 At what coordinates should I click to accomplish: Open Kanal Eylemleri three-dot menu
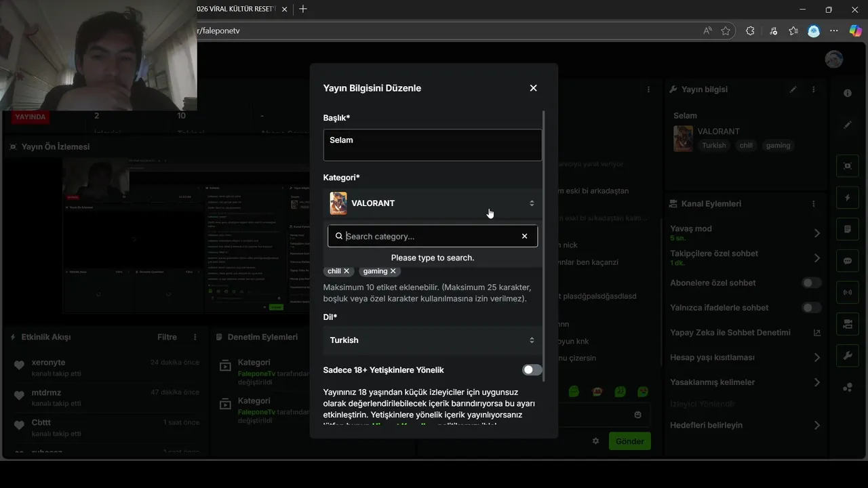click(x=814, y=203)
